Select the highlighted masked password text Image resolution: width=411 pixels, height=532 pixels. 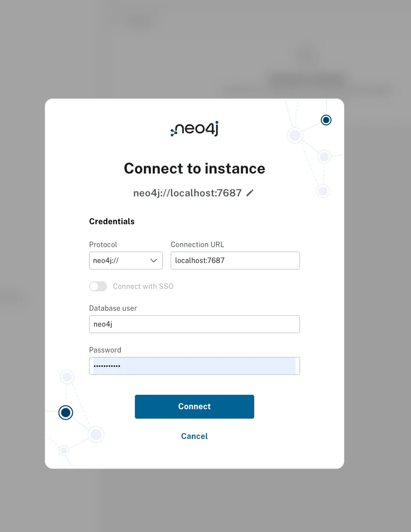pos(194,365)
